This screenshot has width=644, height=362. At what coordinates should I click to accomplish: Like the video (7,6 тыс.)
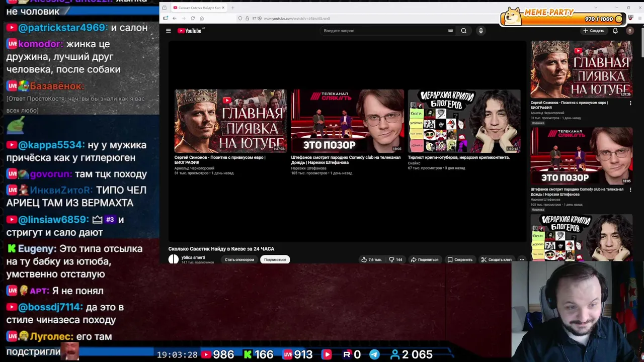(x=371, y=259)
